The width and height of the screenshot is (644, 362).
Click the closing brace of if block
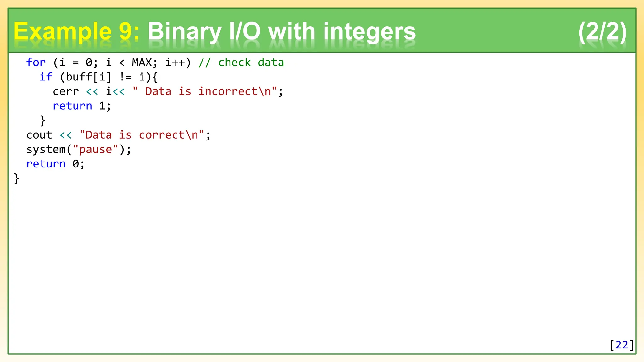click(43, 120)
